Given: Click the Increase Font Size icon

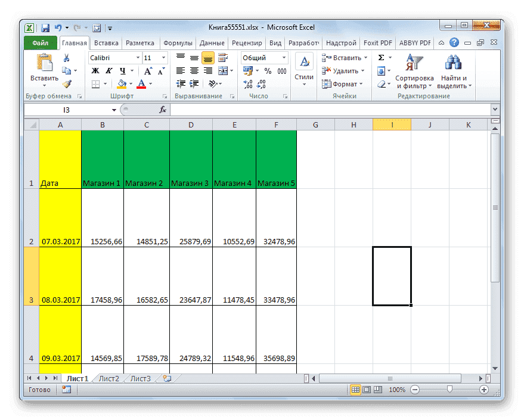Looking at the screenshot, I should coord(148,70).
